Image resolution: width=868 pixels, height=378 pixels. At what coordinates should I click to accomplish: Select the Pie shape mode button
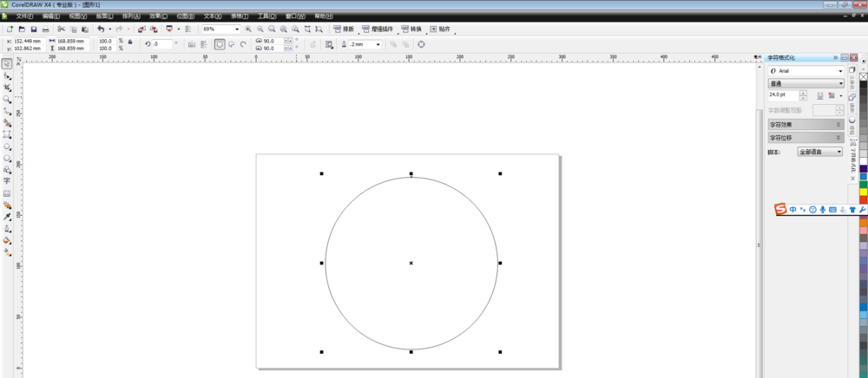[x=232, y=44]
